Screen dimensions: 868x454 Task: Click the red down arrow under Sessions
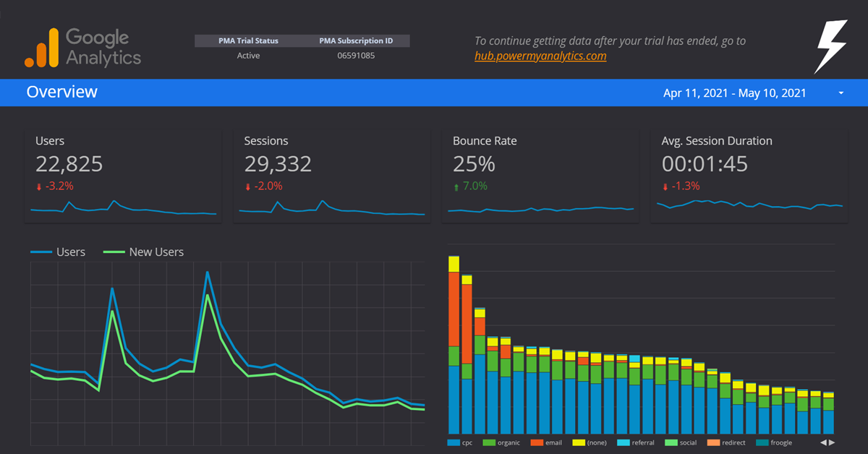tap(248, 187)
